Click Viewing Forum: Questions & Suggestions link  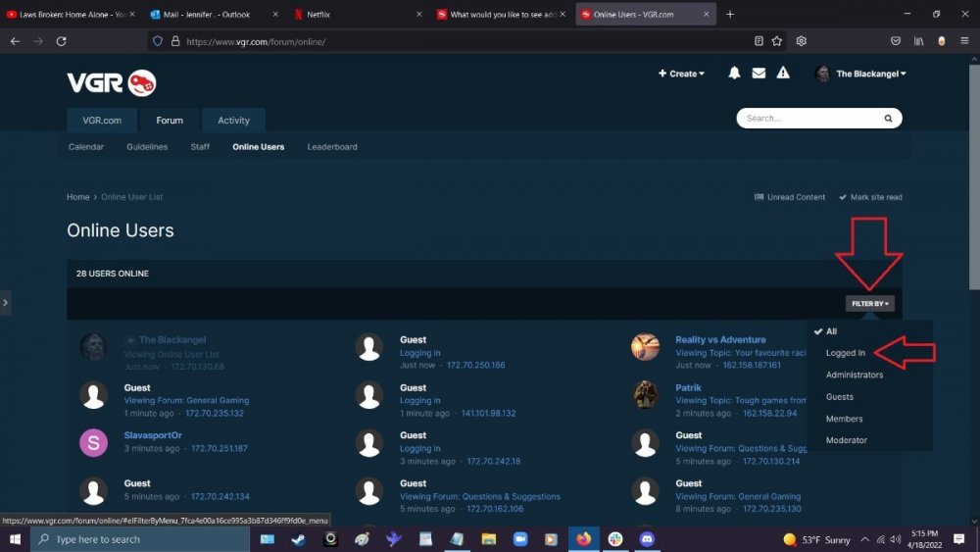[x=480, y=496]
